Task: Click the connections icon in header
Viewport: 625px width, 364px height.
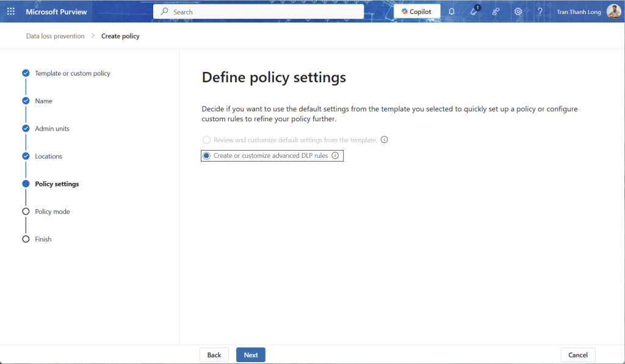Action: point(496,12)
